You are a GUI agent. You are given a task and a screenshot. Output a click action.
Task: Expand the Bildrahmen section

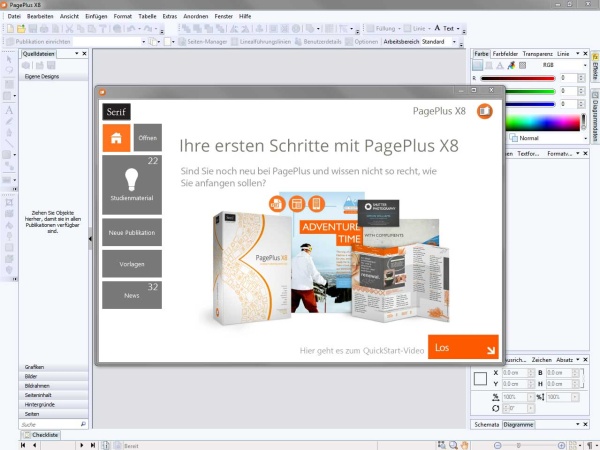(53, 386)
